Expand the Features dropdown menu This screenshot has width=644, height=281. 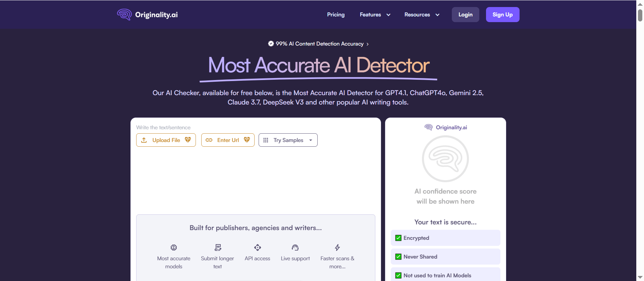(375, 15)
